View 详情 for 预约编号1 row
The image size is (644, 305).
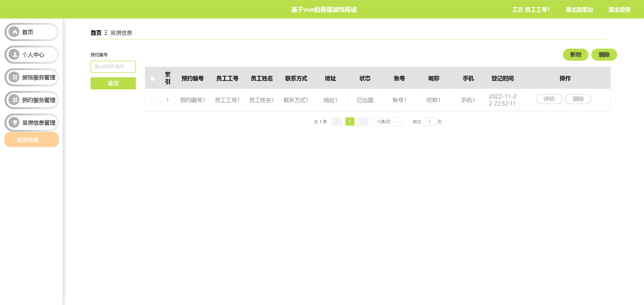click(x=549, y=99)
